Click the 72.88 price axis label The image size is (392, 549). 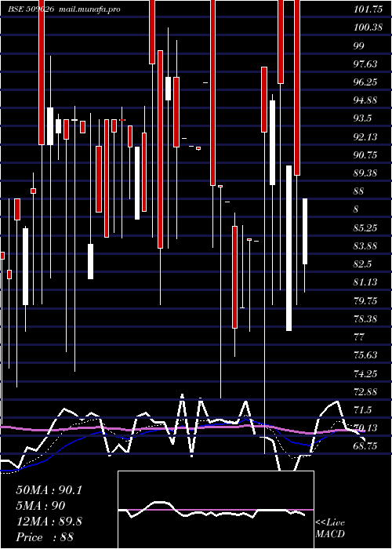click(365, 392)
